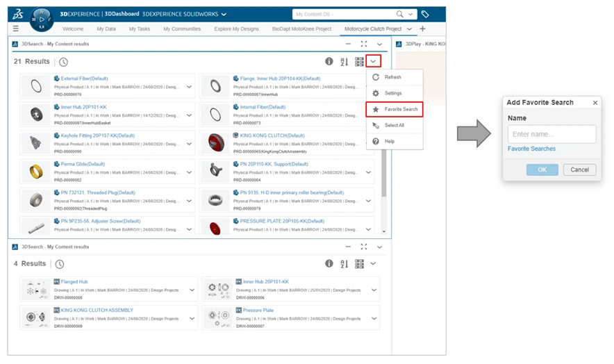The width and height of the screenshot is (614, 364).
Task: Expand Keyhole Fitting item options
Action: (189, 144)
